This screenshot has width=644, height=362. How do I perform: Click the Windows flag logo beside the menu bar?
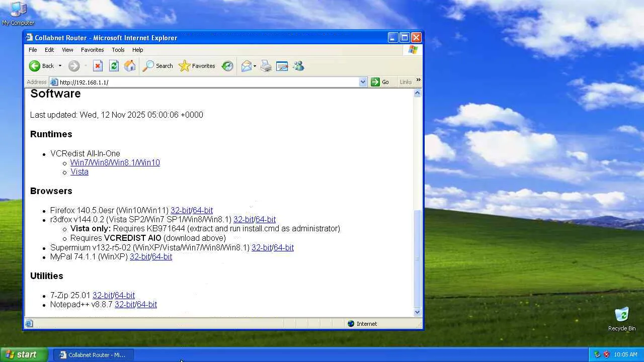pos(413,50)
